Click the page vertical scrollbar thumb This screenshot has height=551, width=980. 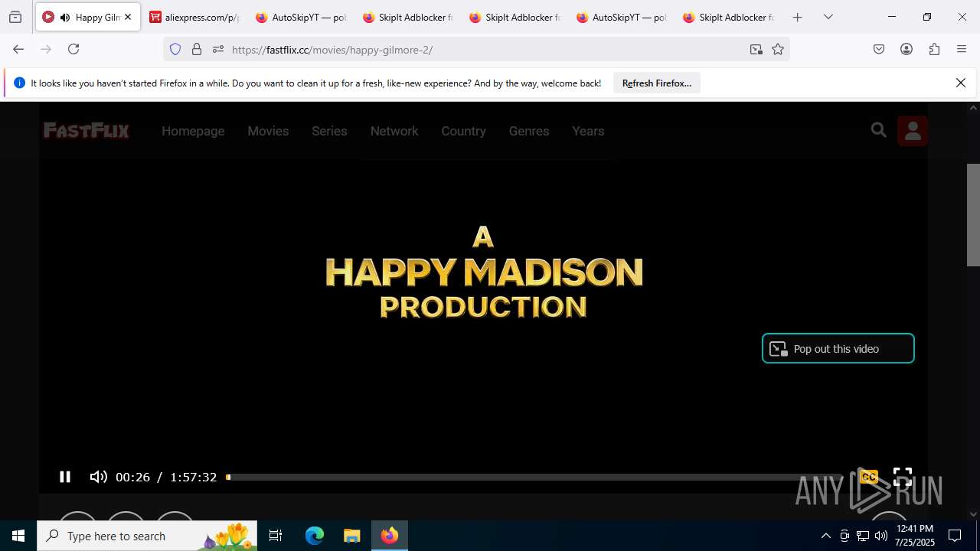coord(973,215)
